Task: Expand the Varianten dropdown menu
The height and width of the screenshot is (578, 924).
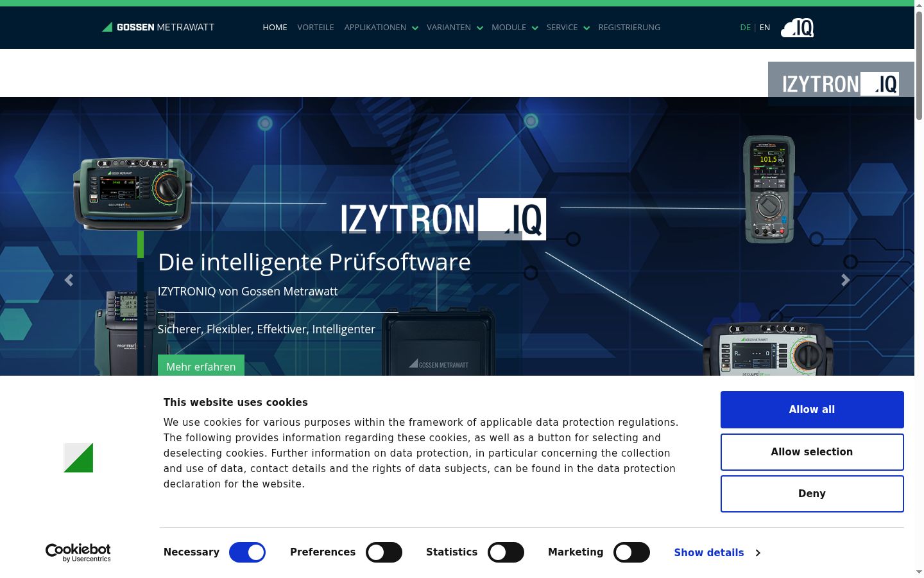Action: 455,28
